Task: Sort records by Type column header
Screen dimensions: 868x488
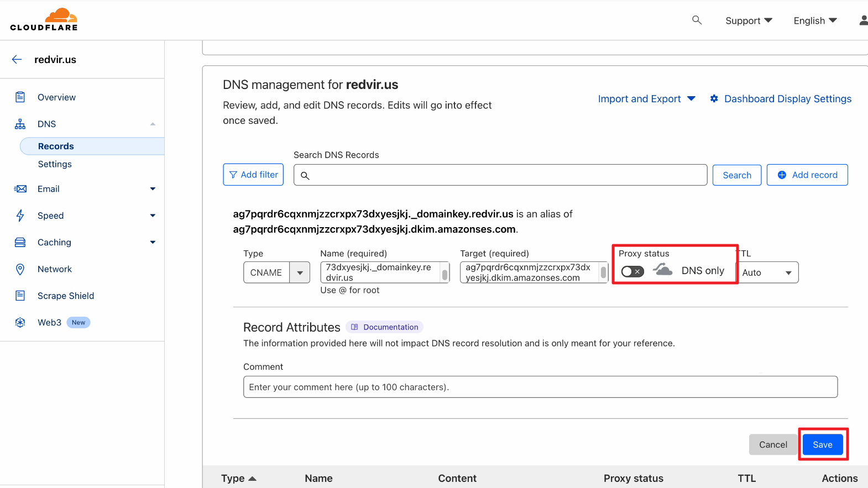Action: click(238, 479)
